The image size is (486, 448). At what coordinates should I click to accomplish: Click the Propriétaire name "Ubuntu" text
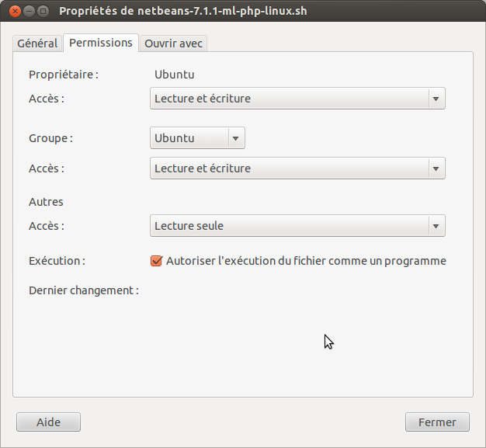click(x=174, y=75)
